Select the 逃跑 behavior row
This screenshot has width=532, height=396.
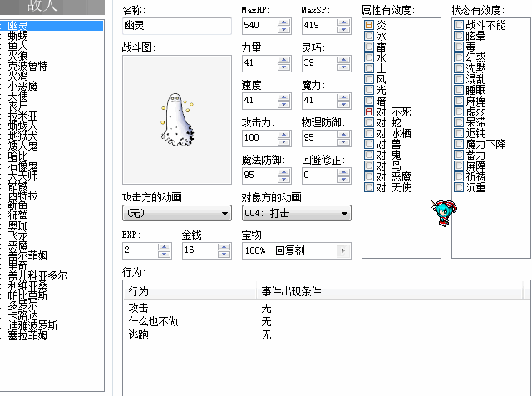click(326, 335)
